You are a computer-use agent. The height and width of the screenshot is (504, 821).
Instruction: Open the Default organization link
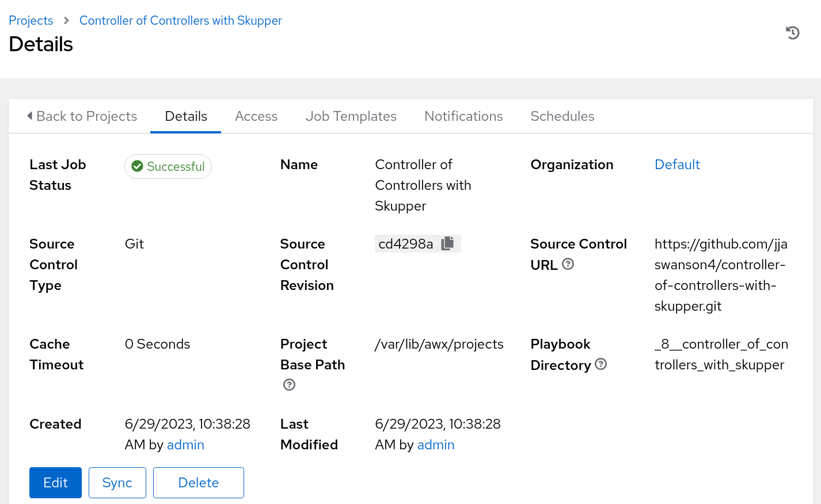tap(677, 165)
